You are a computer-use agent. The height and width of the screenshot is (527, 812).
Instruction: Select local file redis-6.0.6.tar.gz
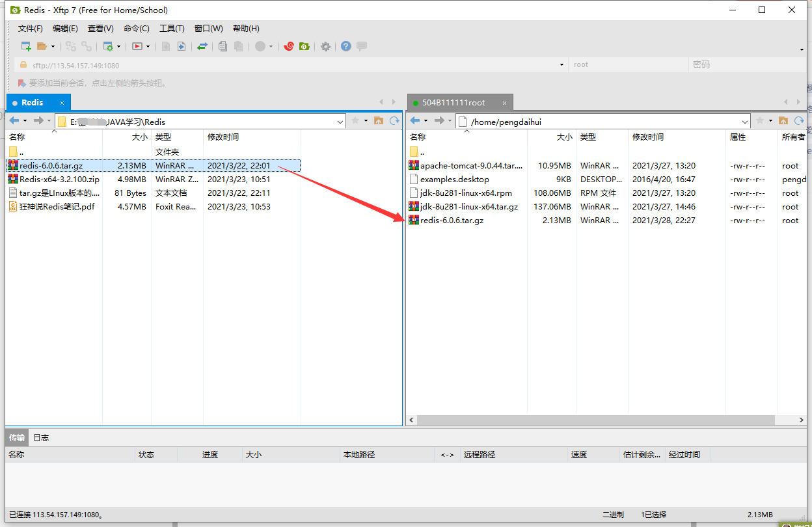tap(153, 166)
